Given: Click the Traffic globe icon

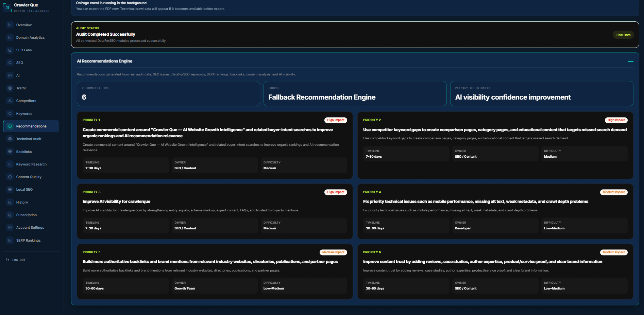Looking at the screenshot, I should [x=10, y=88].
